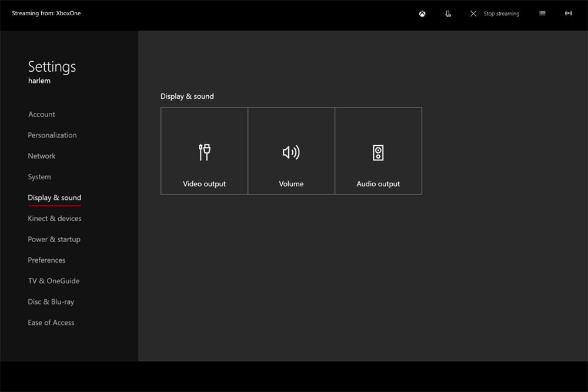Select Network from the settings list

pos(42,156)
